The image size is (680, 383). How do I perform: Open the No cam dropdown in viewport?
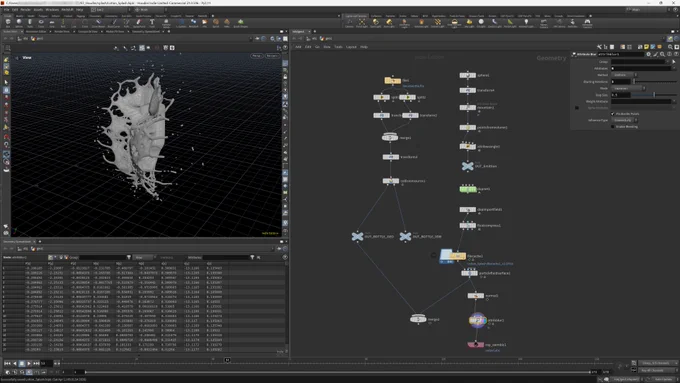tap(272, 56)
